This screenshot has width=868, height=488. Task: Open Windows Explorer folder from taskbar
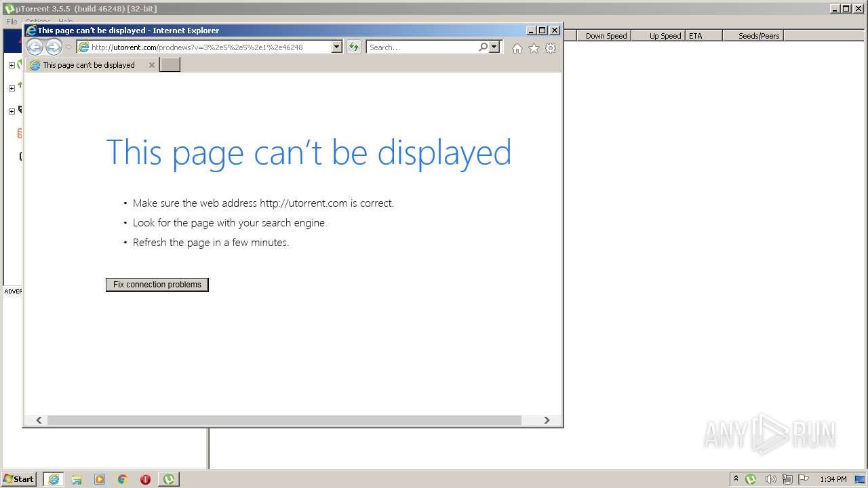point(77,479)
